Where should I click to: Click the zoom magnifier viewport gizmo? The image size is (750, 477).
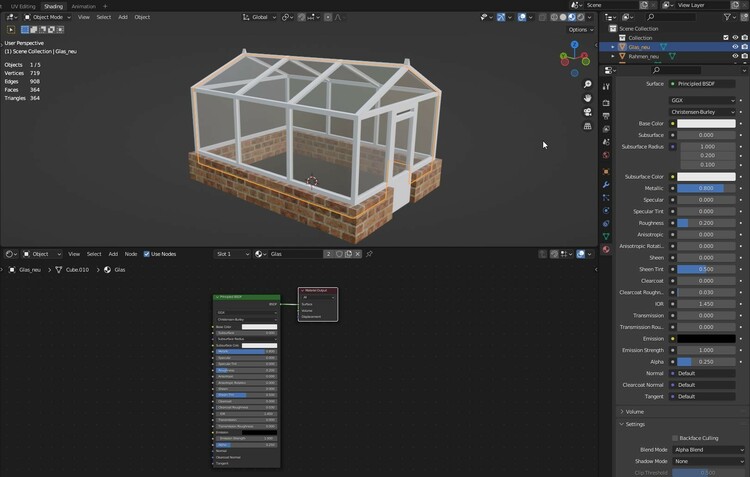587,84
